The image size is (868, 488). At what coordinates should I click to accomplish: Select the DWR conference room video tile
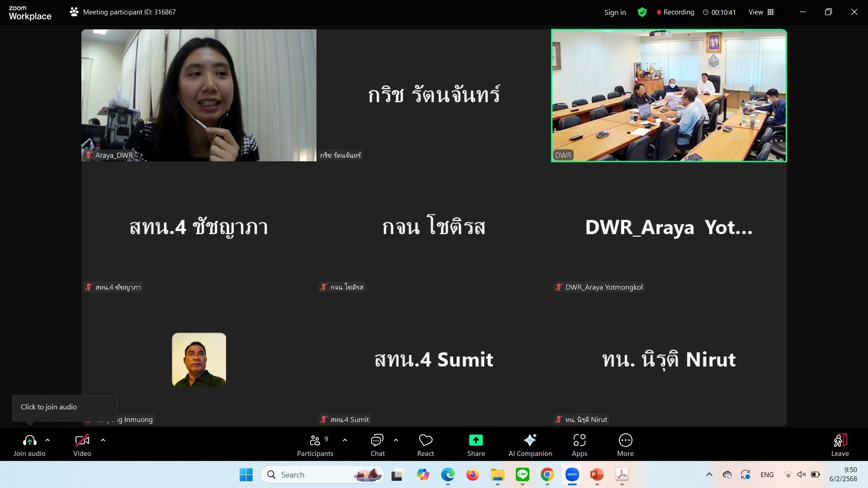[x=669, y=95]
